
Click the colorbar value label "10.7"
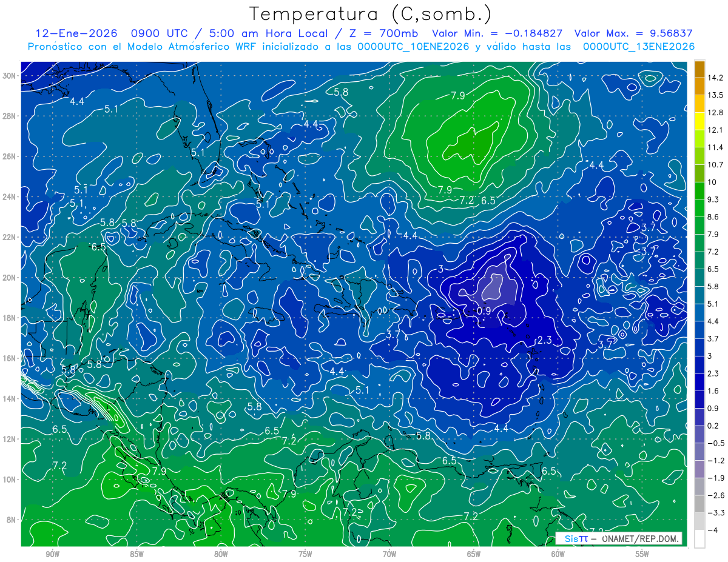pyautogui.click(x=716, y=165)
